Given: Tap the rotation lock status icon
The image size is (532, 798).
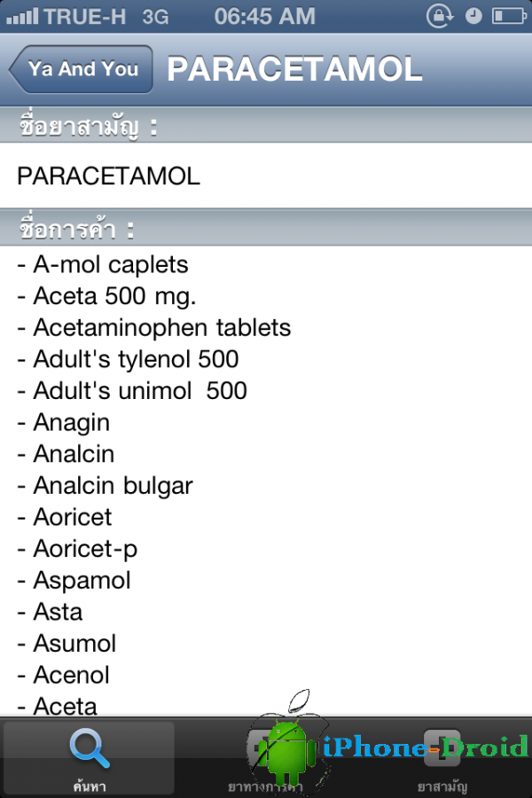Looking at the screenshot, I should click(440, 16).
